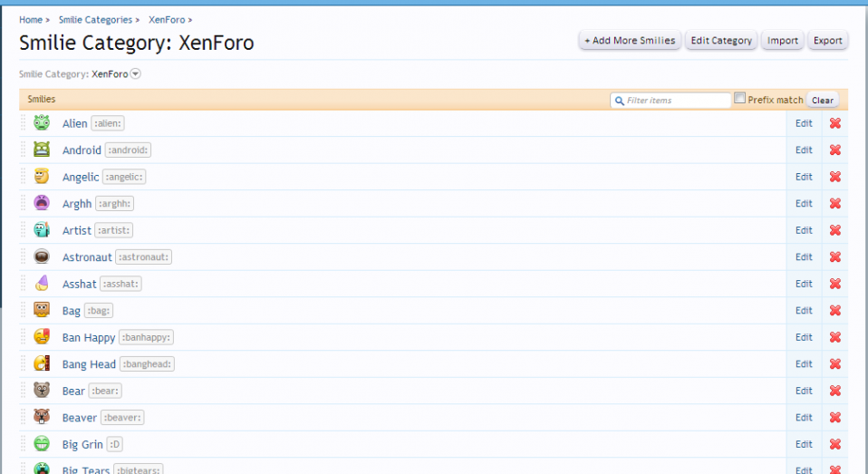Viewport: 868px width, 474px height.
Task: Edit the Big Grin smilie
Action: [x=804, y=444]
